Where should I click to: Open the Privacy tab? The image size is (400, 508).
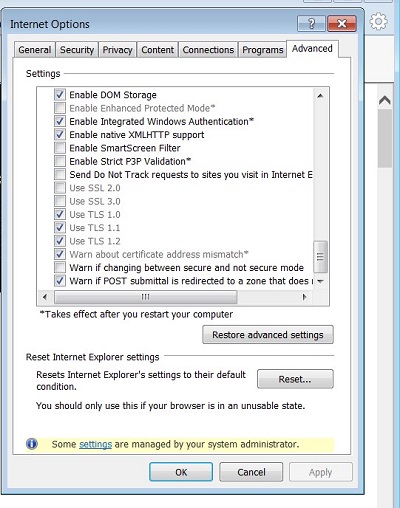click(x=117, y=50)
